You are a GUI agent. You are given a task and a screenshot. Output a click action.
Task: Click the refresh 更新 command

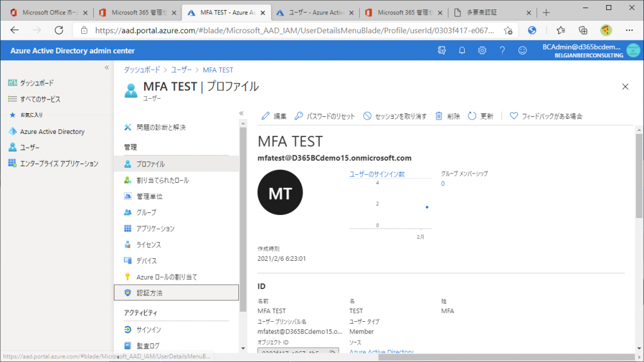[x=480, y=116]
